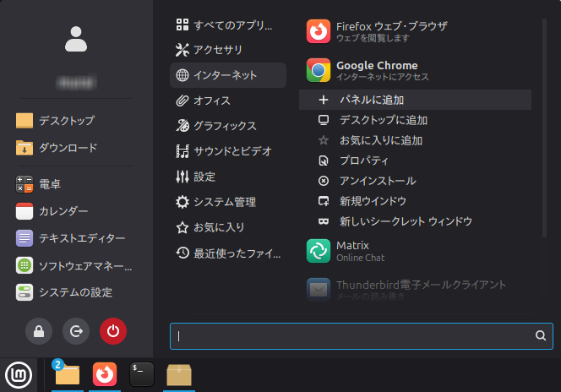Open the terminal from the taskbar
This screenshot has width=561, height=392.
142,374
